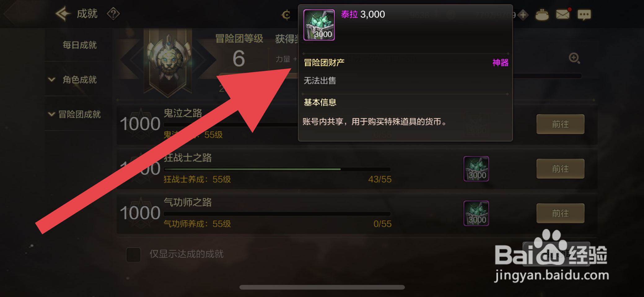Open the mail envelope icon

point(563,15)
